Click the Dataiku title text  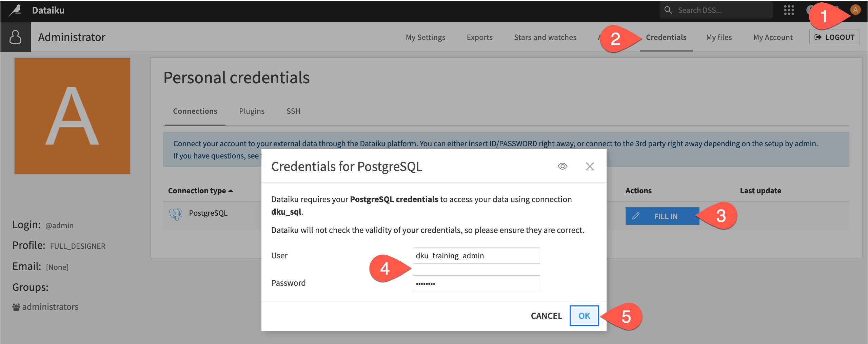click(48, 10)
